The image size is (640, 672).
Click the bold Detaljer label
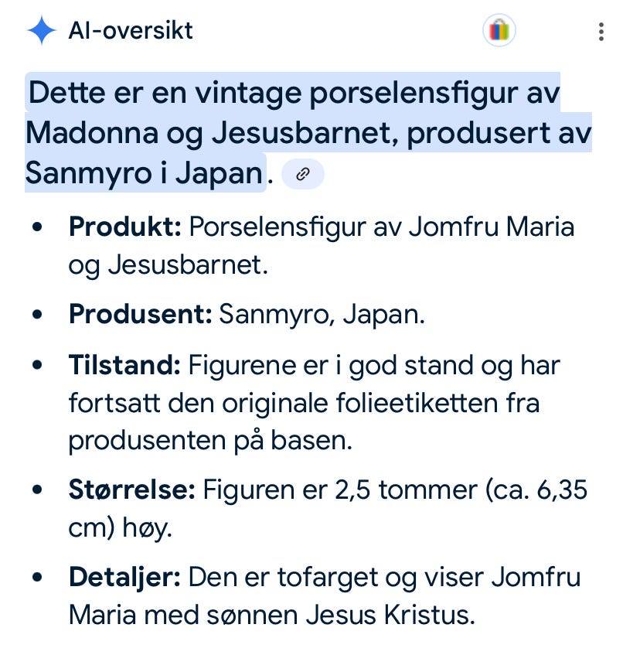pos(124,578)
